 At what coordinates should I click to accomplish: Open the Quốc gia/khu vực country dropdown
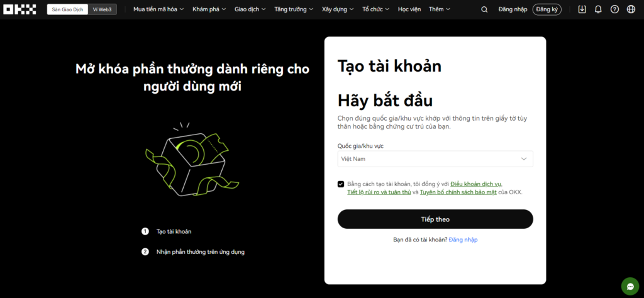tap(435, 159)
